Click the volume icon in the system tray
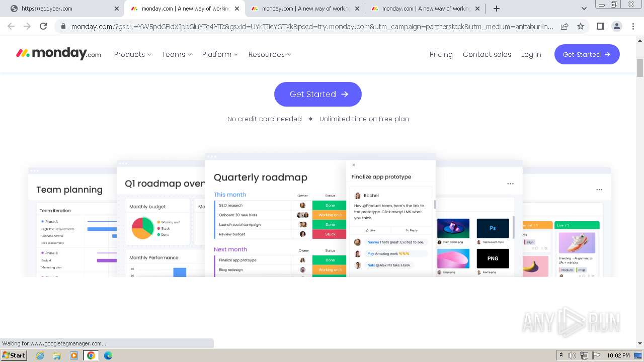 (x=572, y=355)
